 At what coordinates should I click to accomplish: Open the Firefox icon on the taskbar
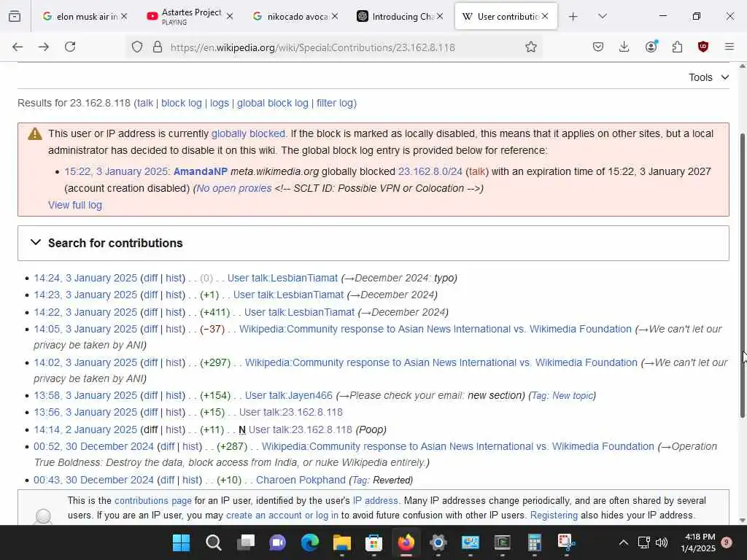(406, 542)
